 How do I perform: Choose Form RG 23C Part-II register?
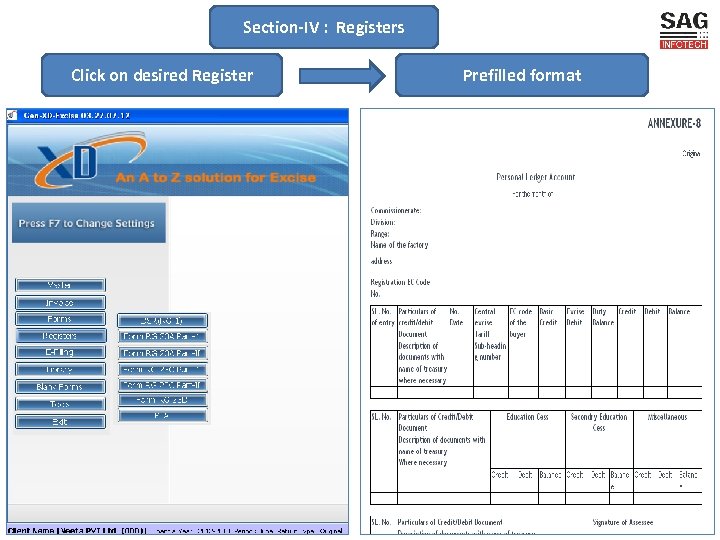pos(162,385)
